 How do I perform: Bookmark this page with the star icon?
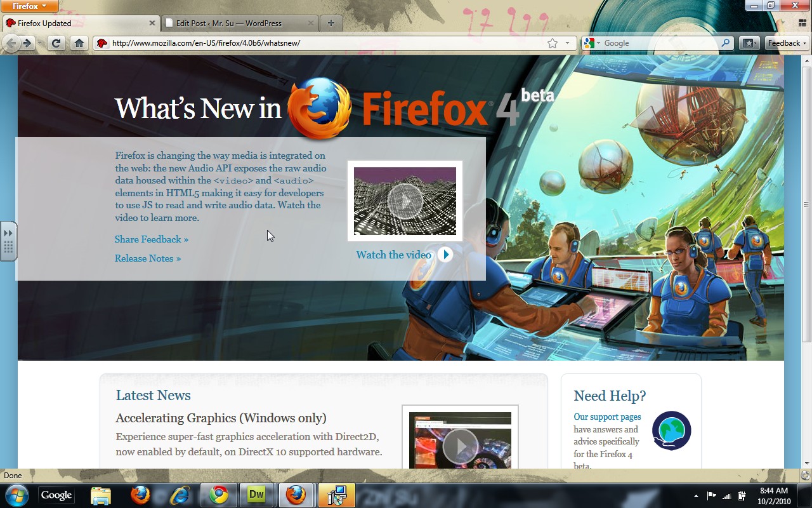point(553,43)
